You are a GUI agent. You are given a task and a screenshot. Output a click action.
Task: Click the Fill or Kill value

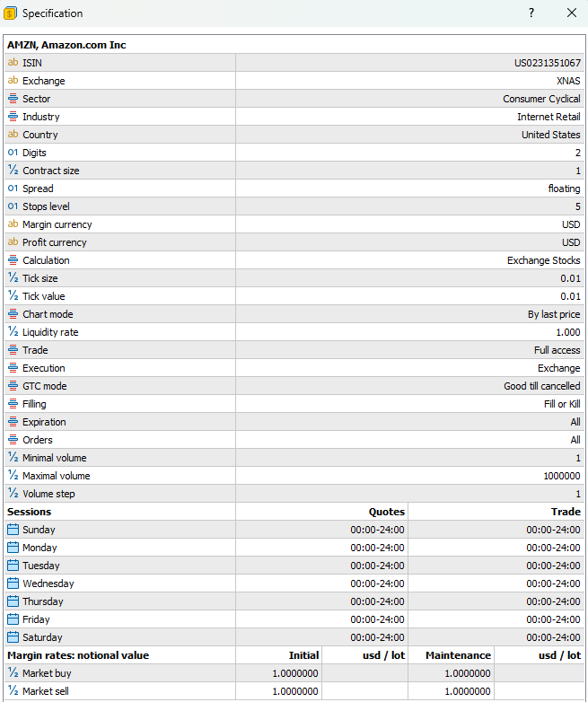(x=562, y=404)
